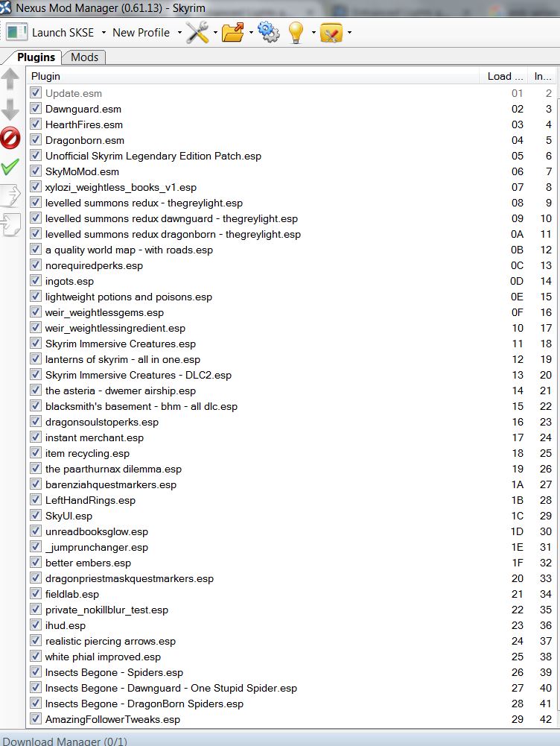
Task: Click the open folder icon in toolbar
Action: click(x=233, y=32)
